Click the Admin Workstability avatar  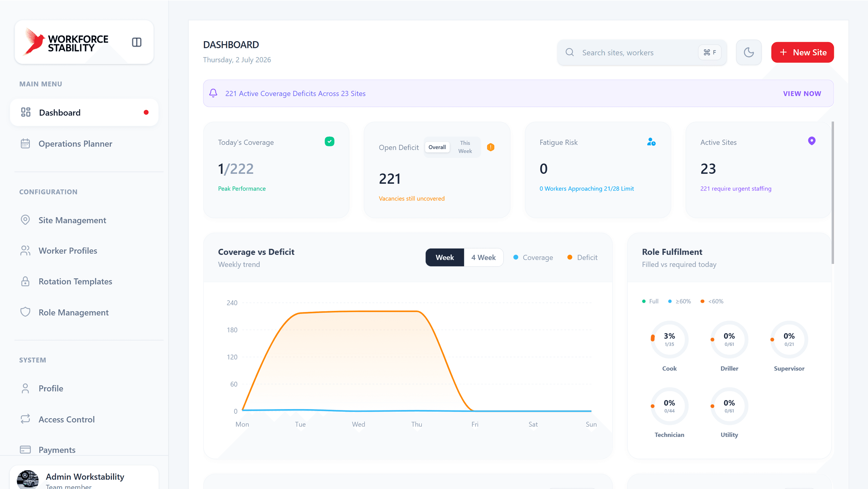click(x=28, y=479)
